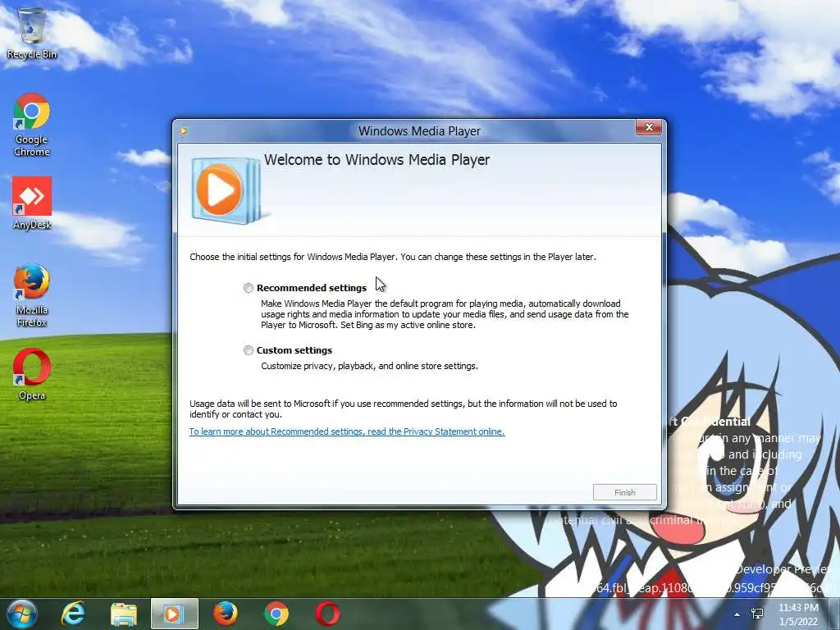Show hidden icons in the system tray
The width and height of the screenshot is (840, 630).
[737, 614]
